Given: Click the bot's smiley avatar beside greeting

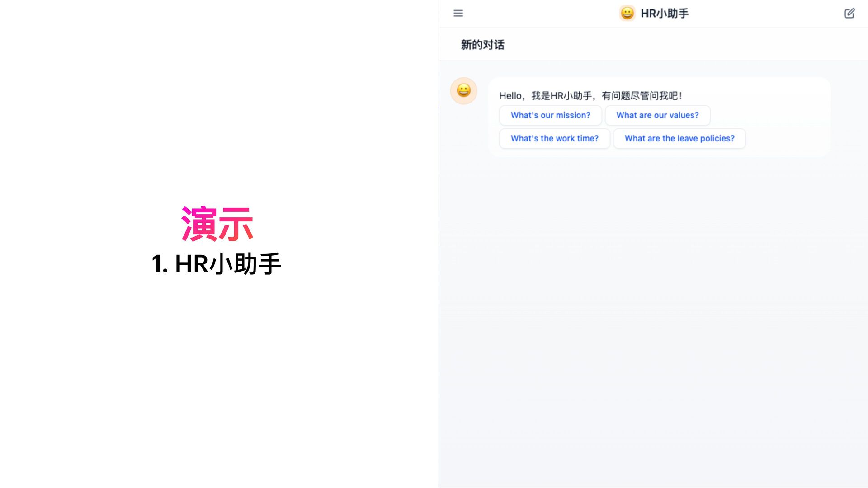Looking at the screenshot, I should (463, 91).
